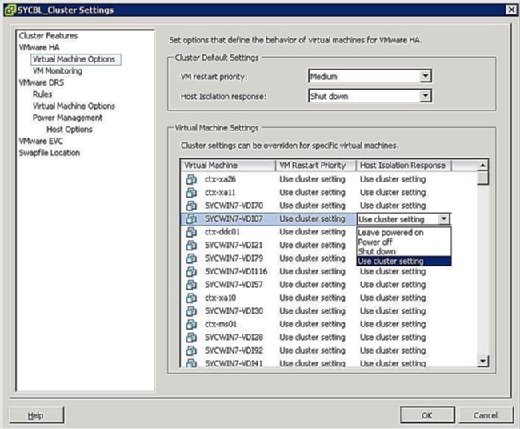
Task: Open VM Monitoring settings
Action: point(57,71)
